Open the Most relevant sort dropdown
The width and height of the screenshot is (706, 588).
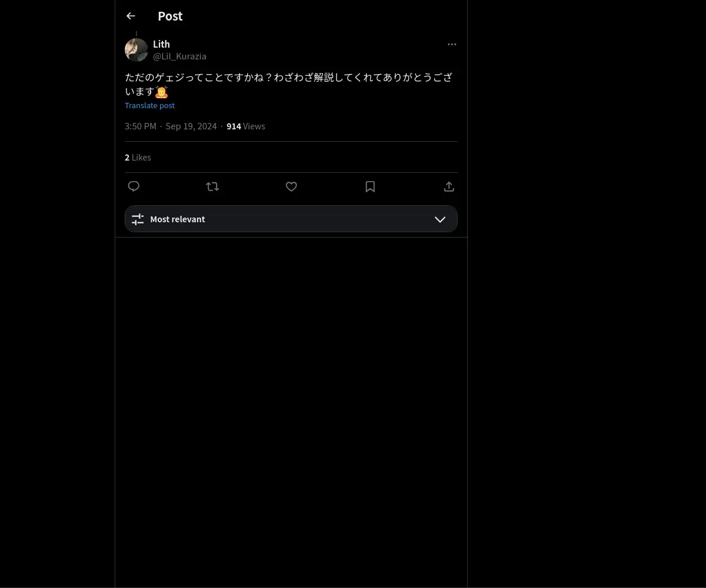coord(291,219)
